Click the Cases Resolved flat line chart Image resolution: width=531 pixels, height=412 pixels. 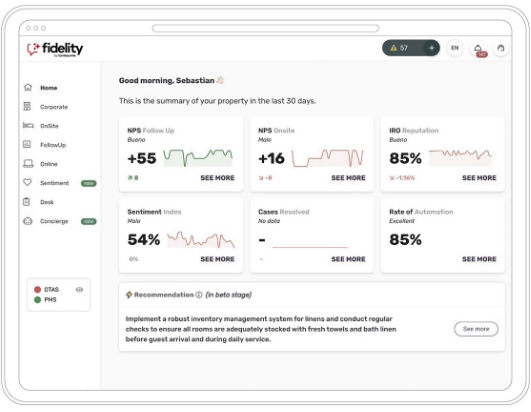coord(310,247)
